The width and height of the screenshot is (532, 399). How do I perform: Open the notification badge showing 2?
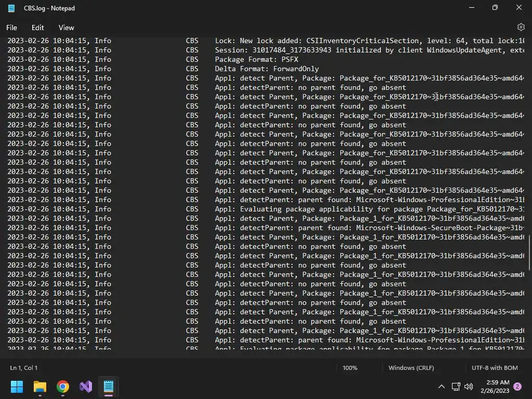pos(517,387)
